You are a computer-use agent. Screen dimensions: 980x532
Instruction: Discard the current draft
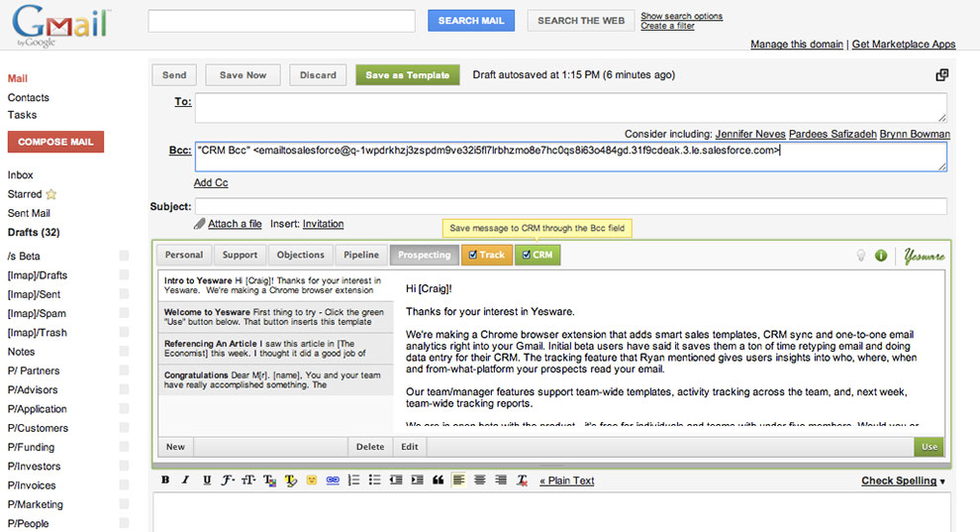click(x=318, y=75)
